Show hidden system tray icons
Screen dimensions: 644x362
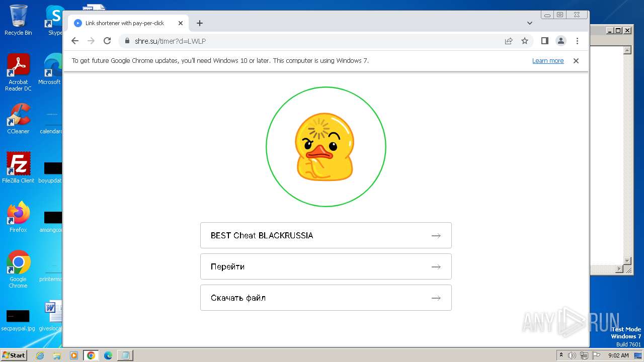pos(561,355)
